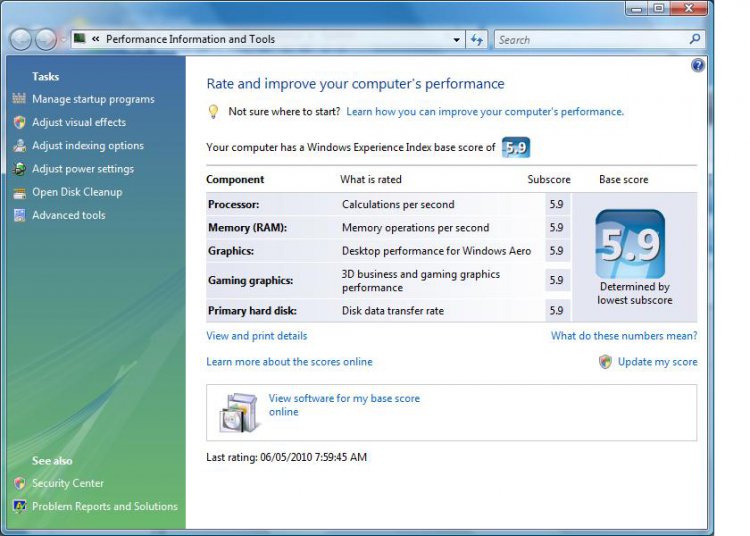Click Desktop performance for Windows Aero text
This screenshot has width=750, height=536.
tap(436, 251)
